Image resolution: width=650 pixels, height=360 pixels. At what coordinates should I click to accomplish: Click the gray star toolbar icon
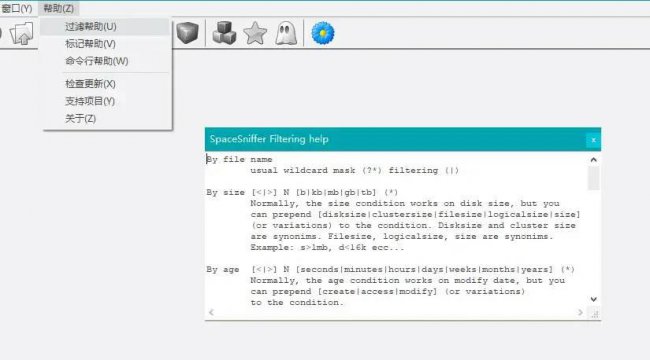click(x=255, y=33)
